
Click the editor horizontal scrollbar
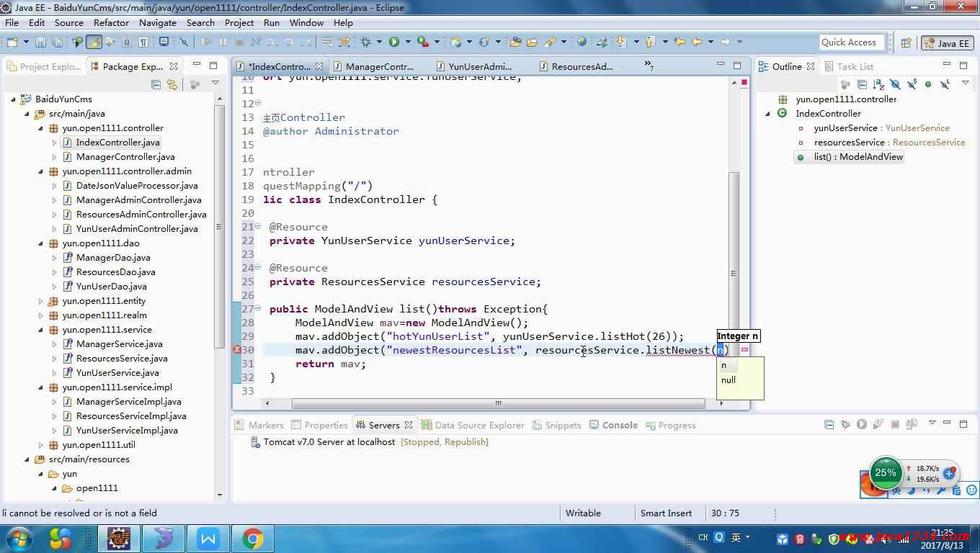(x=498, y=403)
